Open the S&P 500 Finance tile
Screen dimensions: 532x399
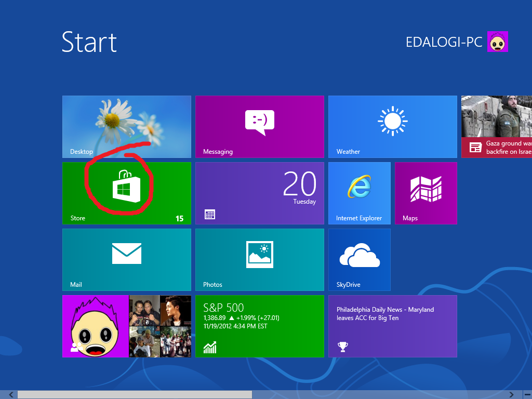pos(260,326)
